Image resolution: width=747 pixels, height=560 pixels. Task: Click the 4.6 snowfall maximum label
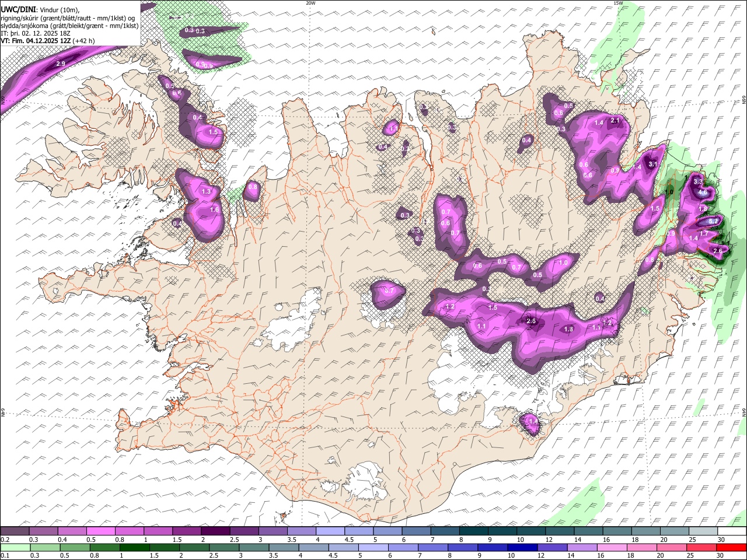pos(703,192)
